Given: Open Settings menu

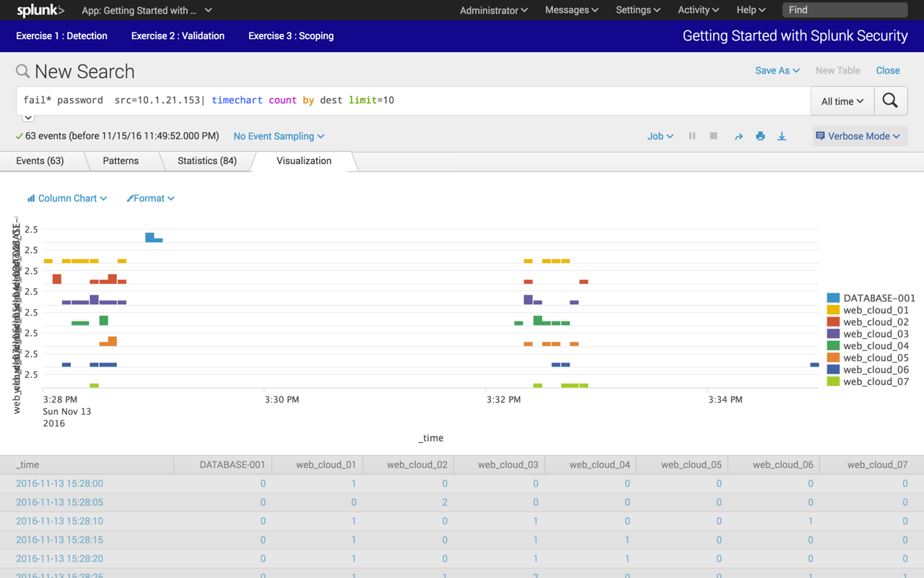Looking at the screenshot, I should [x=638, y=10].
